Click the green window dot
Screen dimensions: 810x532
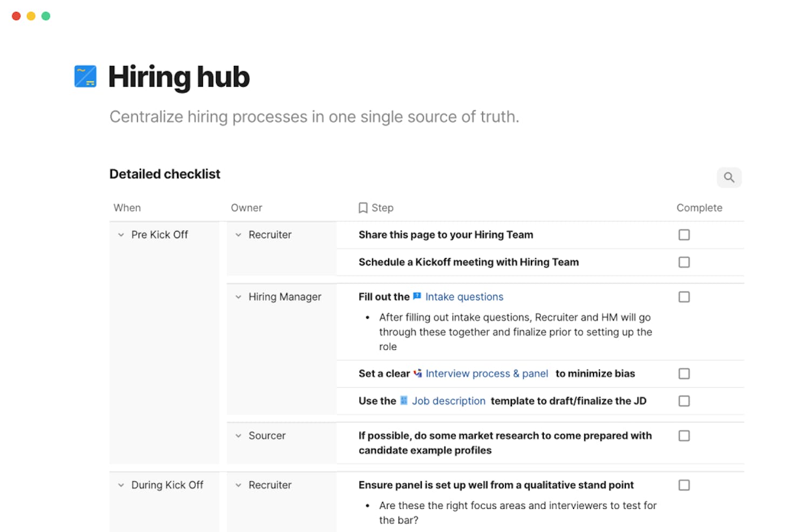(46, 16)
